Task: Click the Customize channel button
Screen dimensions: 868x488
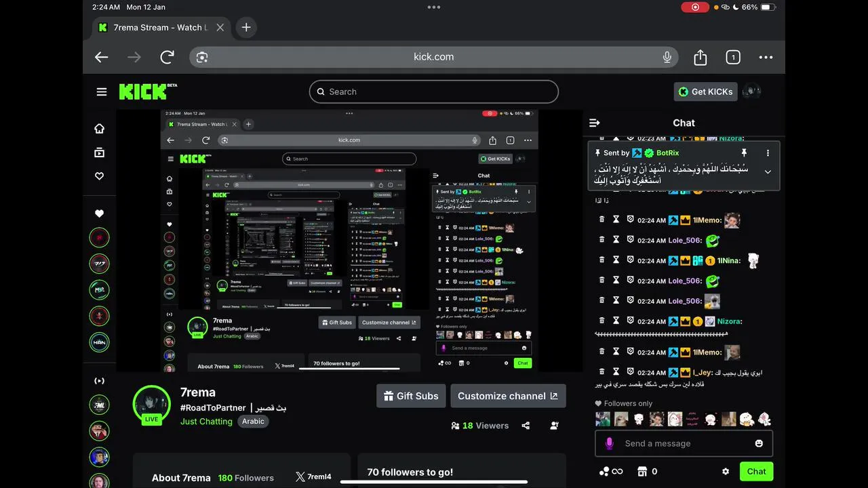Action: click(x=508, y=396)
